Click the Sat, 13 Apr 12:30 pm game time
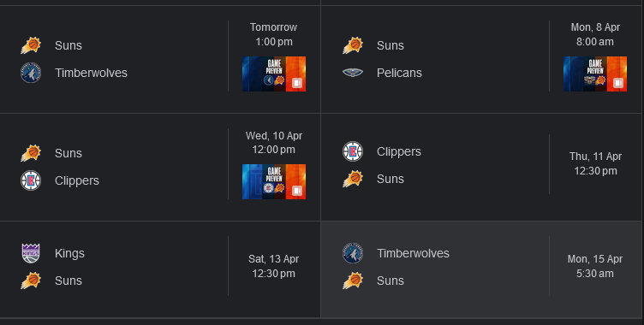 [273, 266]
